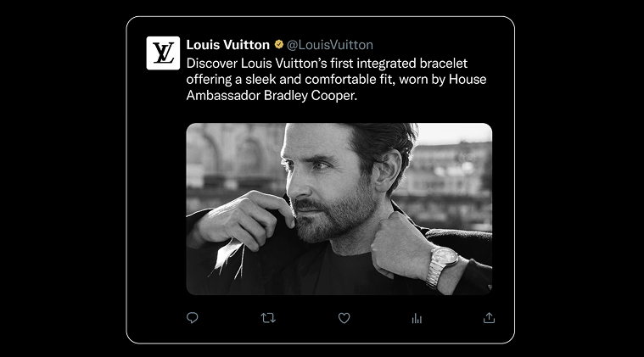The image size is (644, 357).
Task: Share the tweet via the share icon
Action: [489, 318]
